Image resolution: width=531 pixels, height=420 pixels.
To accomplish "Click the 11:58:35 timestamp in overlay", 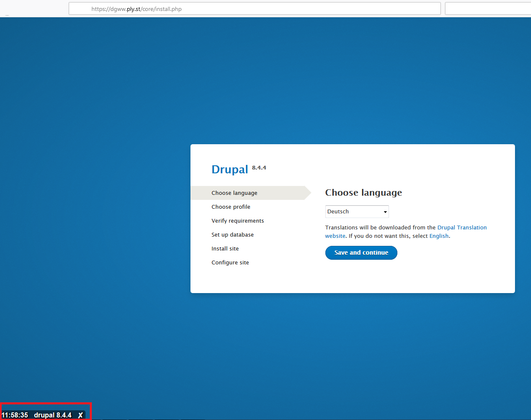I will coord(15,415).
